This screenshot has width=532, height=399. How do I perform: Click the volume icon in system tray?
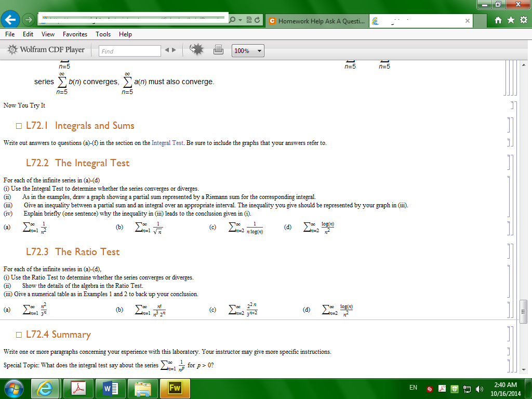[x=478, y=388]
